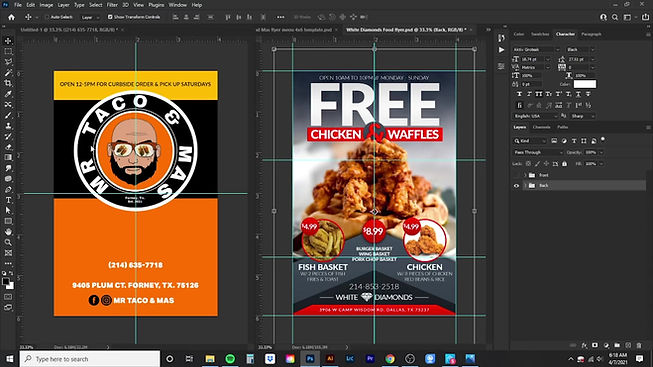Switch to the Paragraph tab
Viewport: 653px width, 367px height.
coord(591,34)
